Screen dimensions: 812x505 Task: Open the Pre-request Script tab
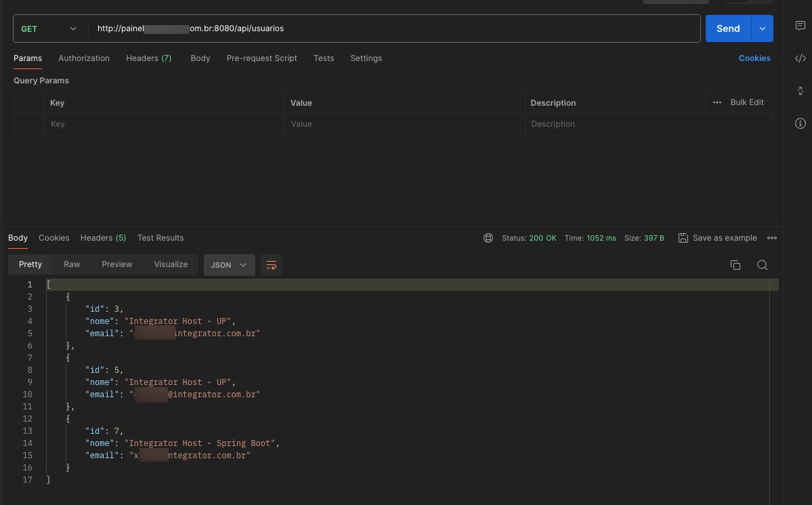(x=261, y=58)
